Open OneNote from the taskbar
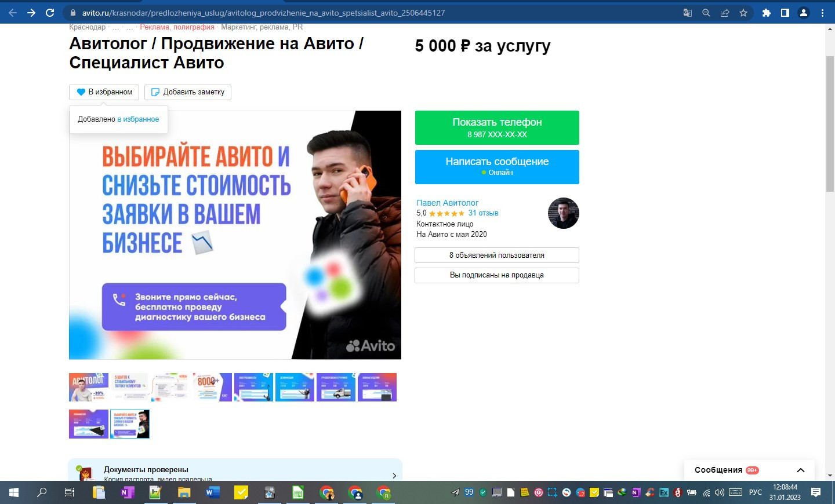The image size is (835, 504). tap(127, 492)
